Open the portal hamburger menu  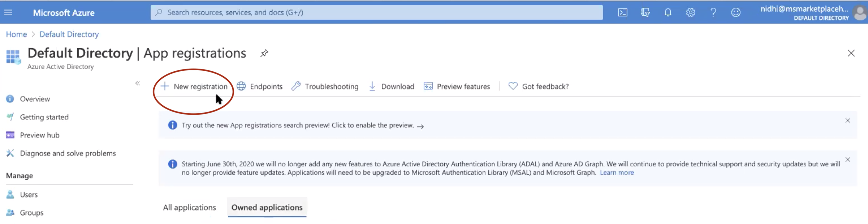(x=8, y=13)
